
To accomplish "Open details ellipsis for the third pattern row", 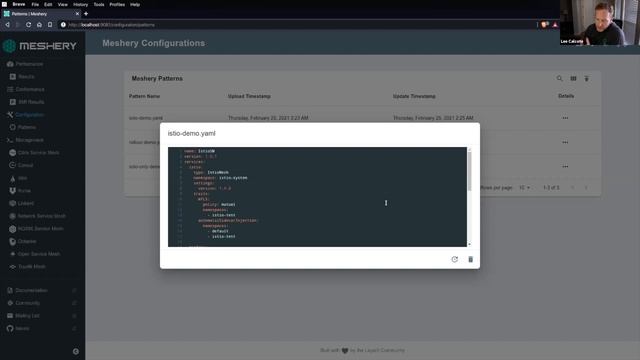I will pyautogui.click(x=565, y=167).
